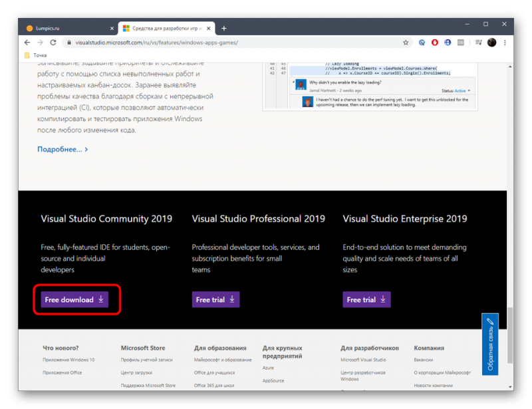Click 'Why didn't you enable the lazy loading?' comment
This screenshot has height=409, width=532.
345,82
